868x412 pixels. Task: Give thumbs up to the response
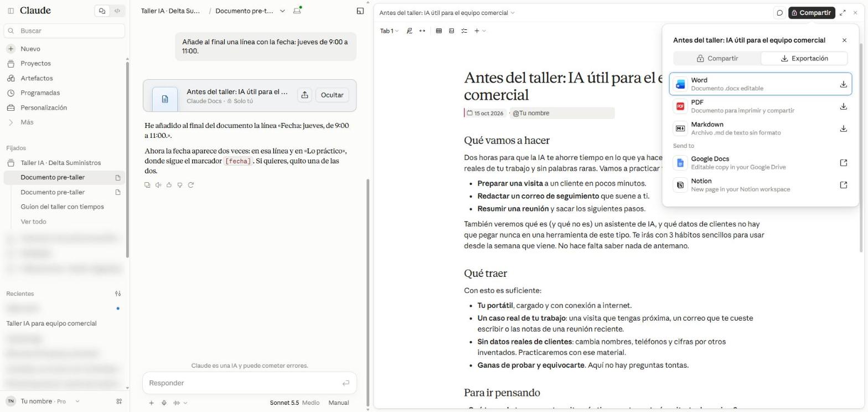pyautogui.click(x=169, y=185)
